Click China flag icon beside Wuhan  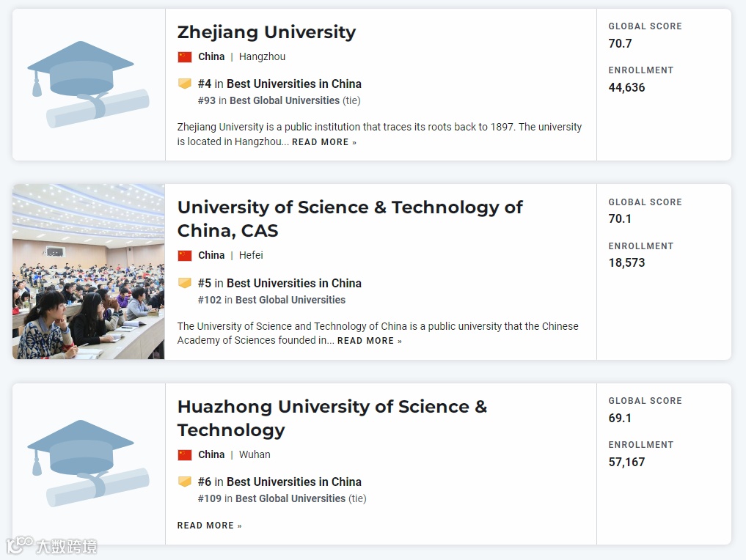pyautogui.click(x=185, y=454)
